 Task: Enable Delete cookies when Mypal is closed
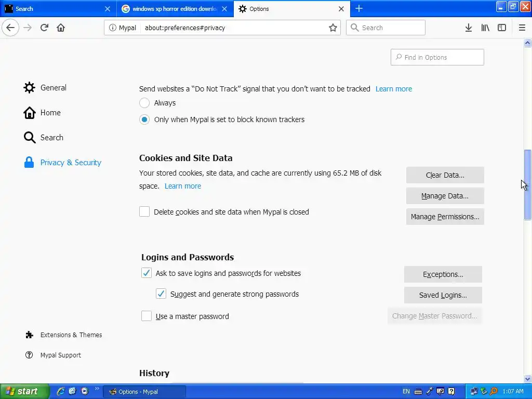[x=144, y=212]
